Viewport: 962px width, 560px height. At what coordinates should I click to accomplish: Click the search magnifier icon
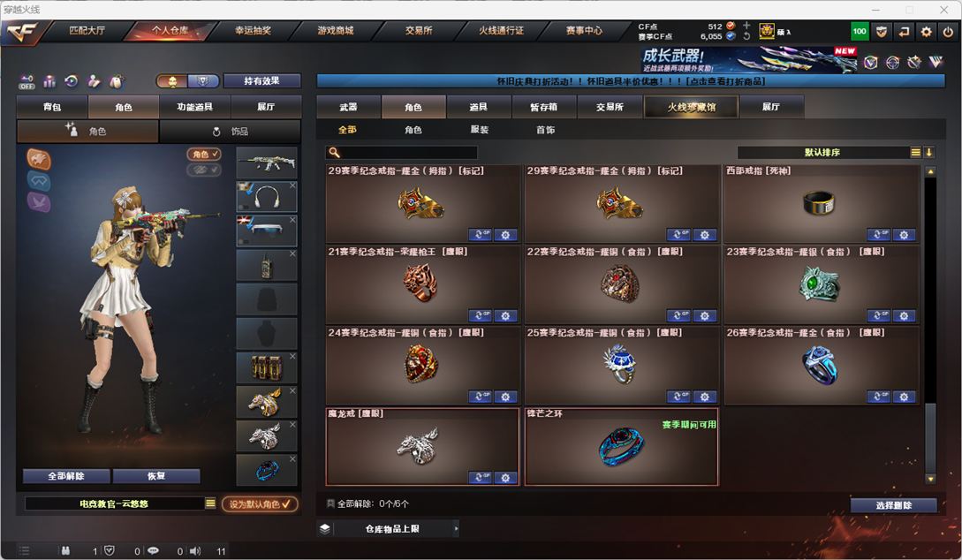coord(334,152)
